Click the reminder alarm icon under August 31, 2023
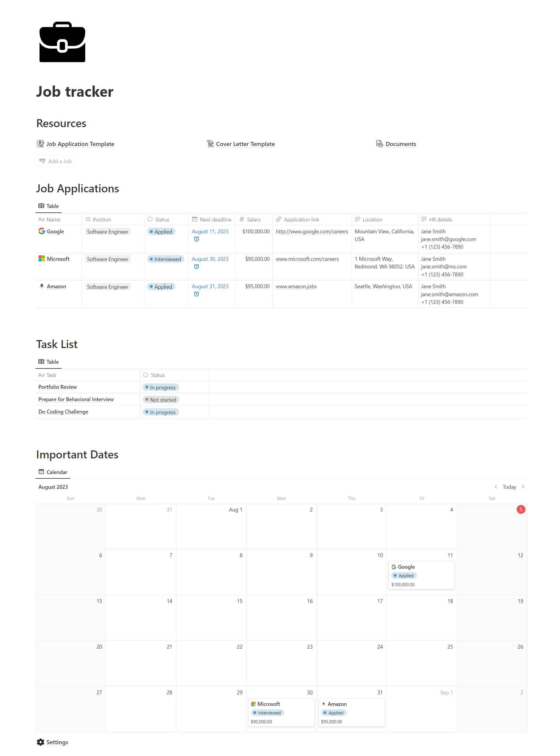560x756 pixels. (196, 294)
